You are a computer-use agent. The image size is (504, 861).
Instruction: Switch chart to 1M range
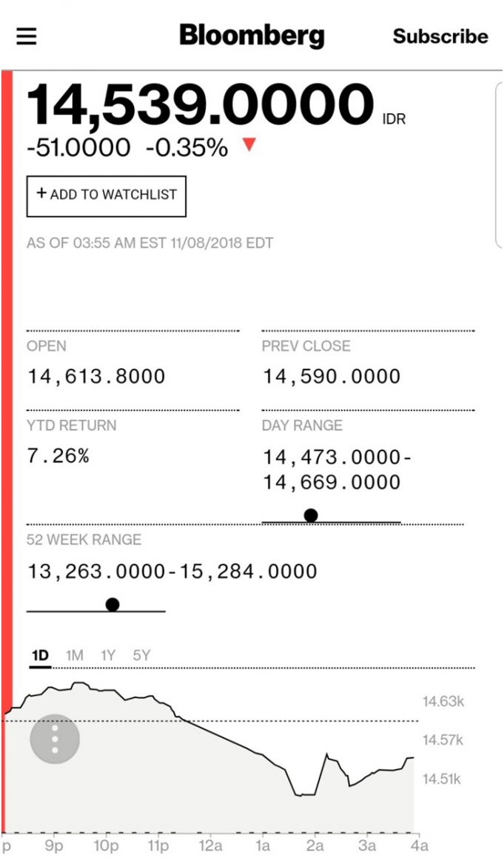(74, 655)
